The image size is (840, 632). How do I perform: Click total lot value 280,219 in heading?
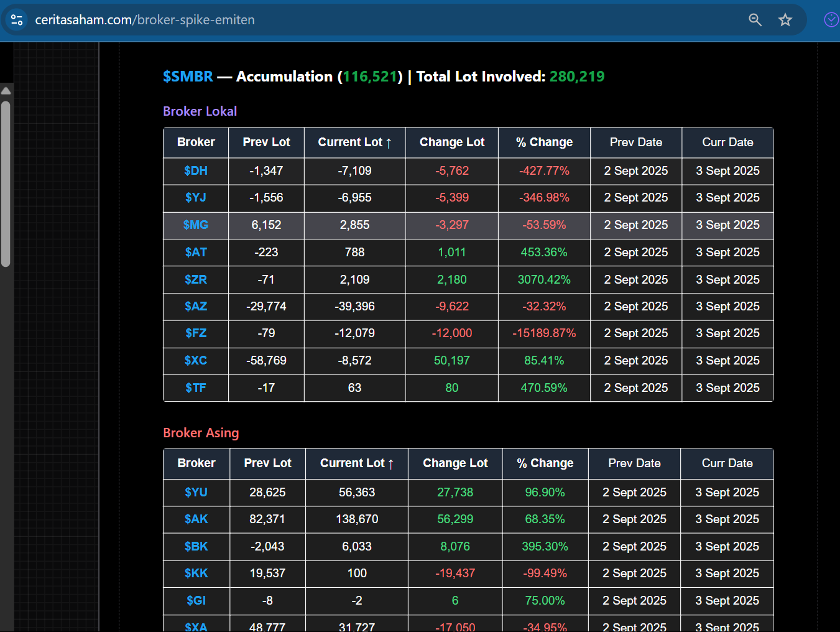tap(577, 77)
